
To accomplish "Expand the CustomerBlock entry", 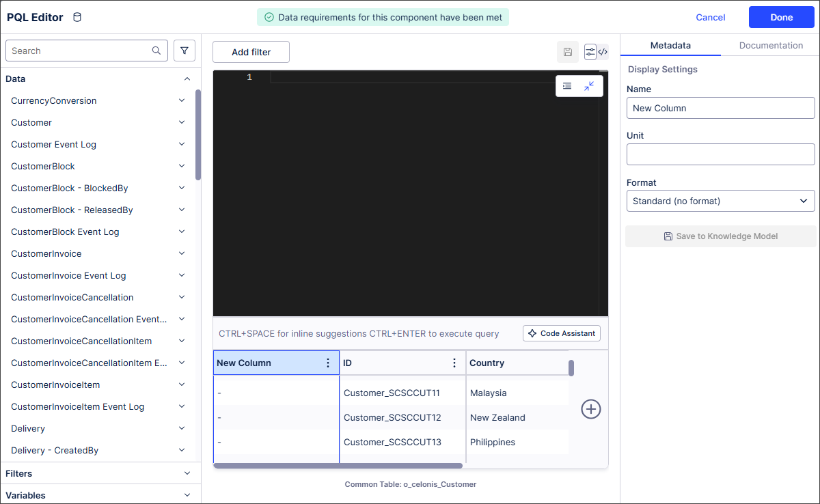I will click(x=182, y=166).
